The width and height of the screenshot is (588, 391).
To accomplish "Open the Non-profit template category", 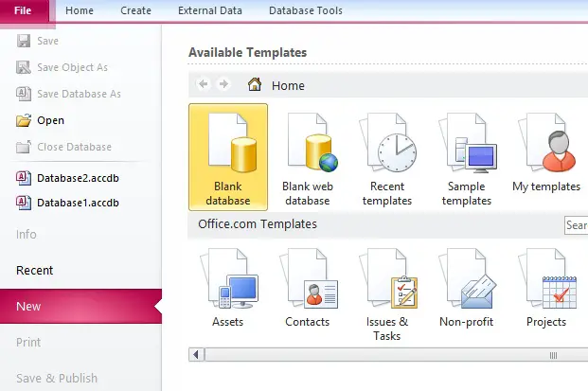I will pos(467,288).
